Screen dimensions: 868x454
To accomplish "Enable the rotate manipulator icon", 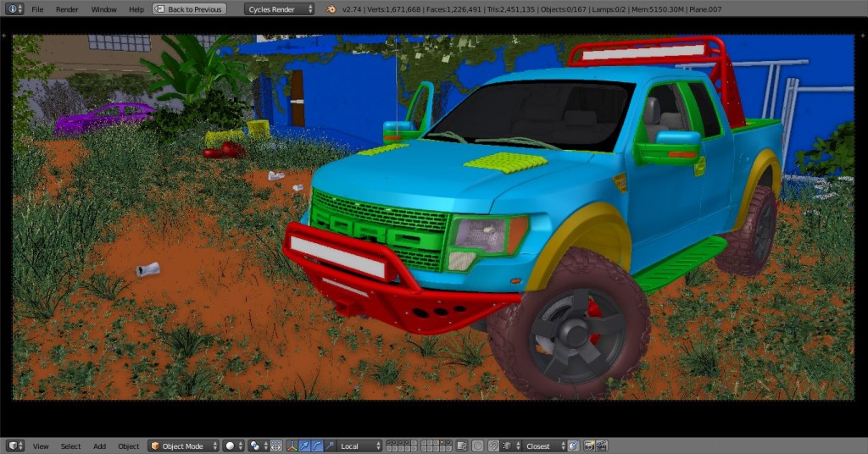I will pyautogui.click(x=317, y=446).
